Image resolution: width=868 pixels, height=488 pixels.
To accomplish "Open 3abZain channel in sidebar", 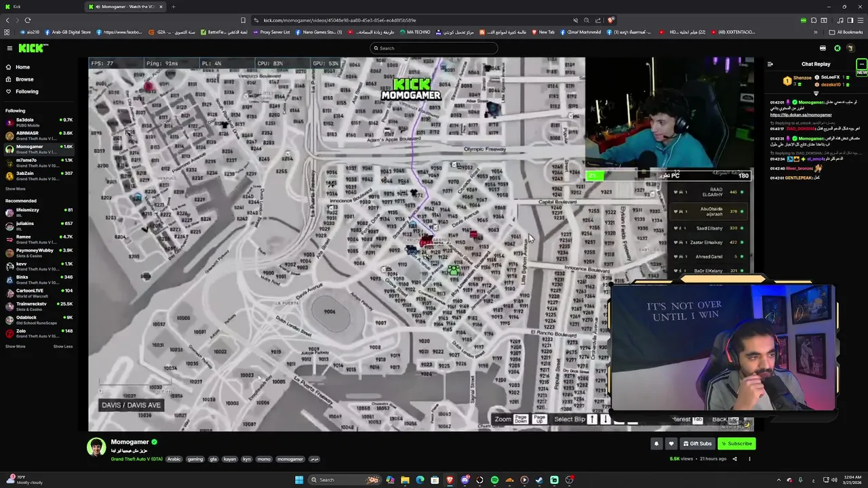I will [39, 176].
